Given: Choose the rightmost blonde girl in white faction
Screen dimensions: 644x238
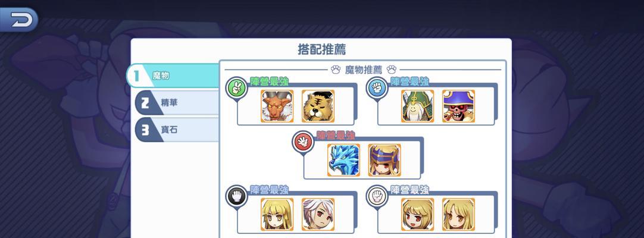Looking at the screenshot, I should [x=459, y=214].
